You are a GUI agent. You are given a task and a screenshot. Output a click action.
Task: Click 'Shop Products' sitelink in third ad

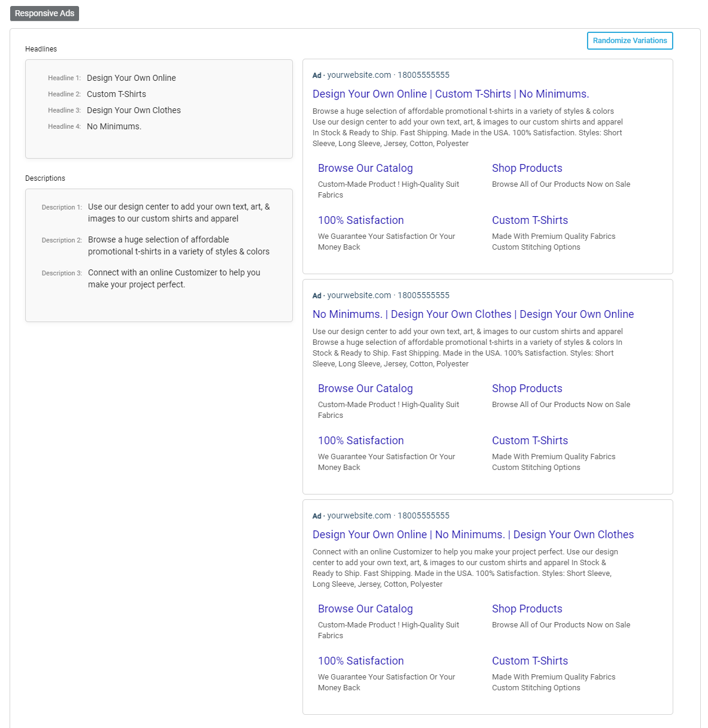[527, 609]
